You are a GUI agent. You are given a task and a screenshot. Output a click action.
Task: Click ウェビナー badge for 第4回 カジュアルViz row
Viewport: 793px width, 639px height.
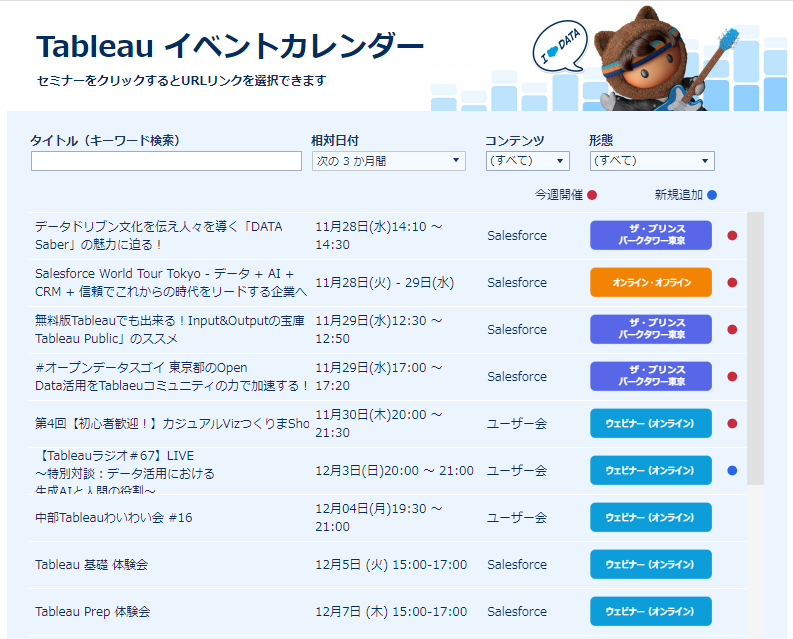(x=651, y=423)
